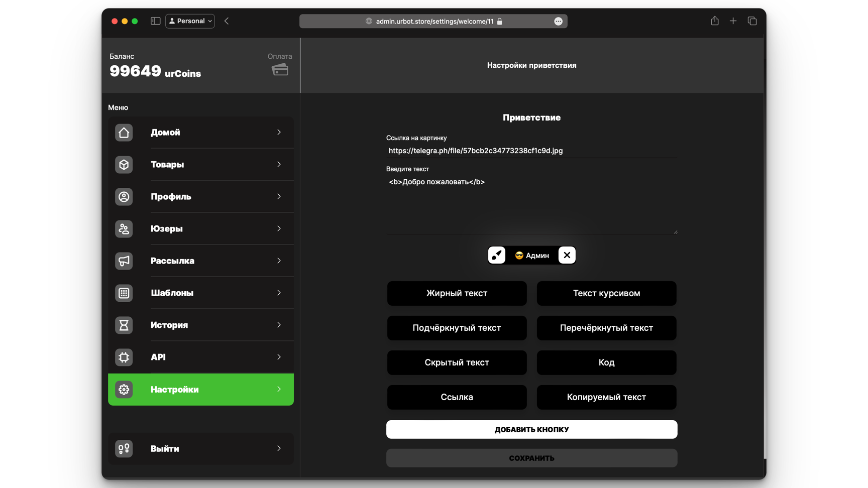868x488 pixels.
Task: Click the СОХРАНИТЬ button
Action: coord(531,458)
